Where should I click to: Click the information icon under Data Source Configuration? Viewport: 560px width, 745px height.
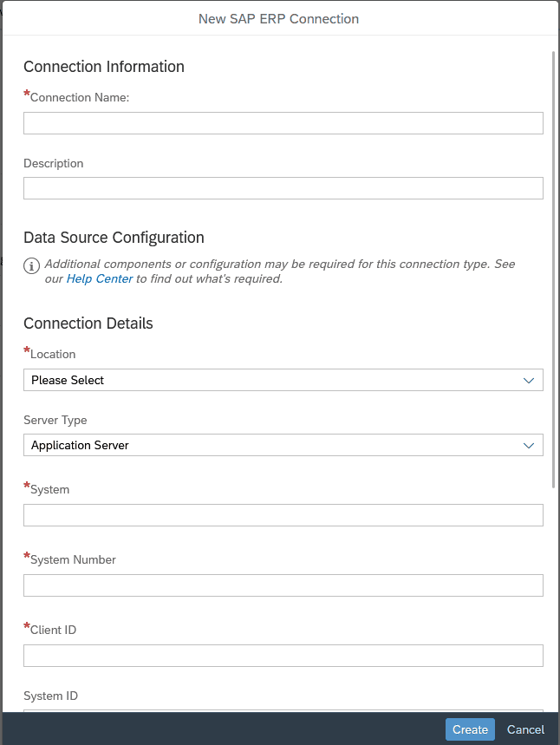pos(32,265)
